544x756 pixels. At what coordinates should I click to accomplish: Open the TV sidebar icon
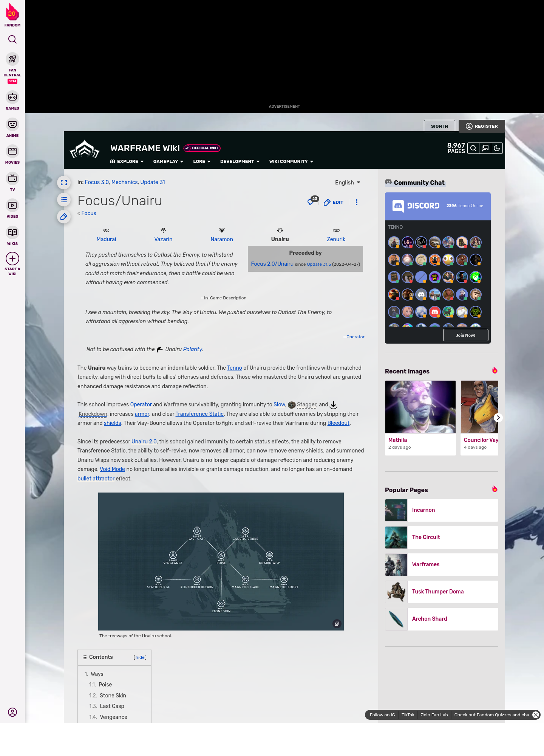click(12, 178)
